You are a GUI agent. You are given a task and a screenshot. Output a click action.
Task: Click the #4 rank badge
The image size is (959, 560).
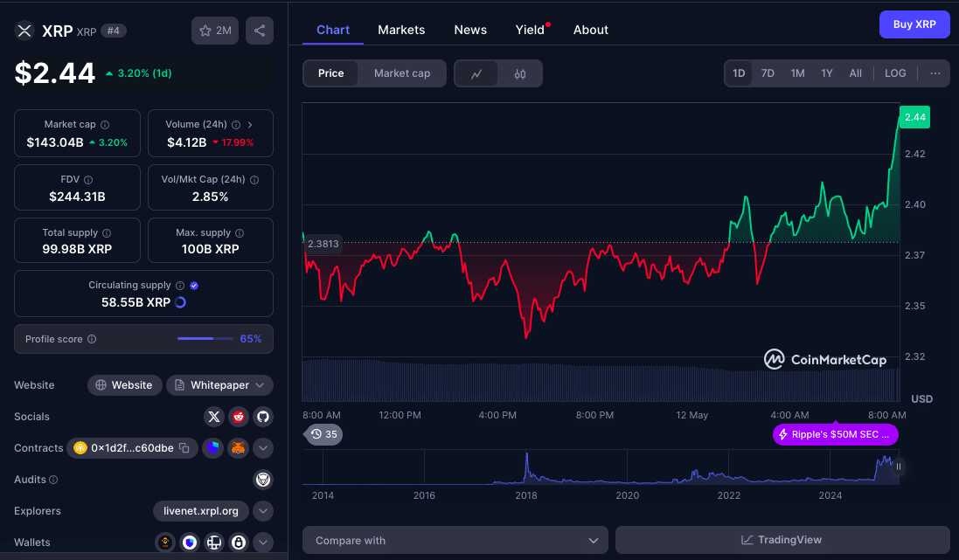coord(113,31)
